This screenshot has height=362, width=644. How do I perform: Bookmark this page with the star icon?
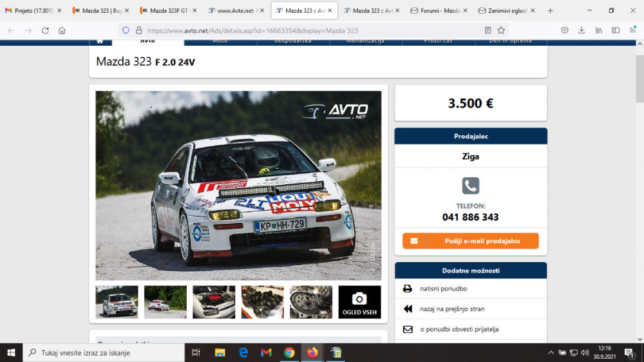(501, 30)
